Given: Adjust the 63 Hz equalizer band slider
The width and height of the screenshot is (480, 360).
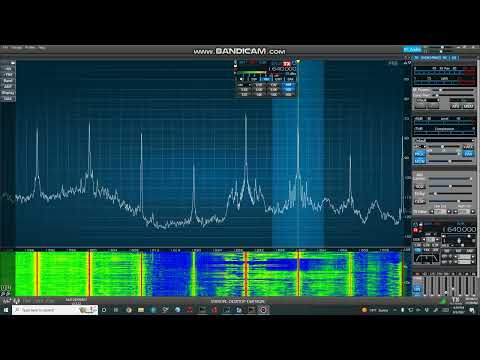Looking at the screenshot, I should coord(425,285).
